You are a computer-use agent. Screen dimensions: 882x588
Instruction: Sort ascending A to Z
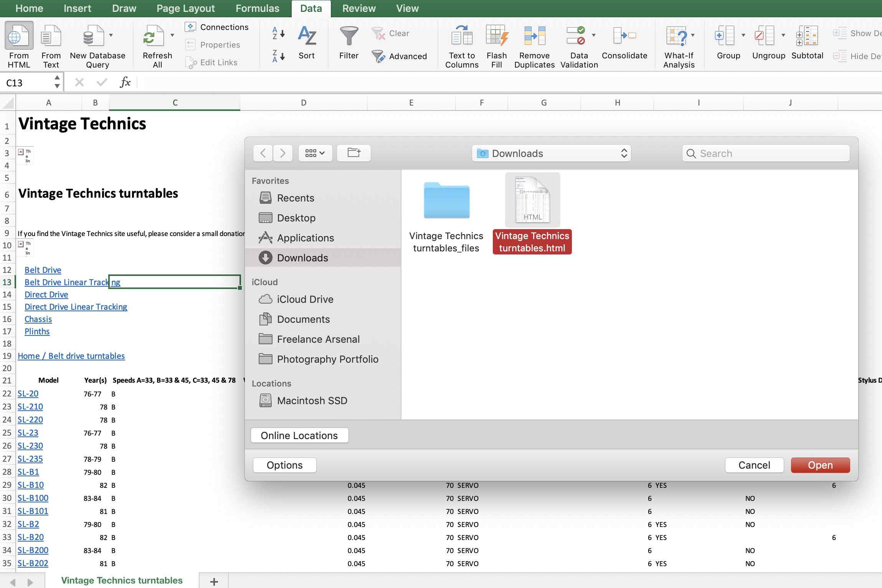(279, 33)
